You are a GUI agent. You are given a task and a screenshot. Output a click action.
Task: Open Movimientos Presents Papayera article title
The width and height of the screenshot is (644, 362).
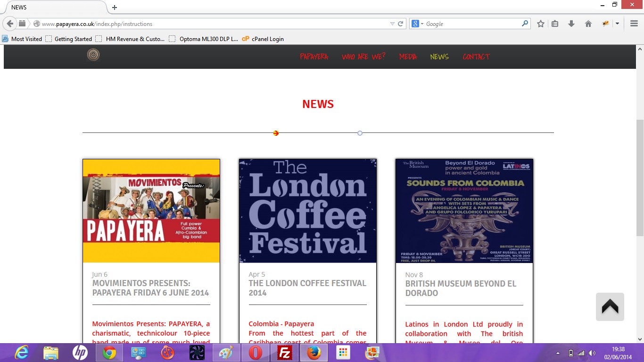(x=150, y=288)
